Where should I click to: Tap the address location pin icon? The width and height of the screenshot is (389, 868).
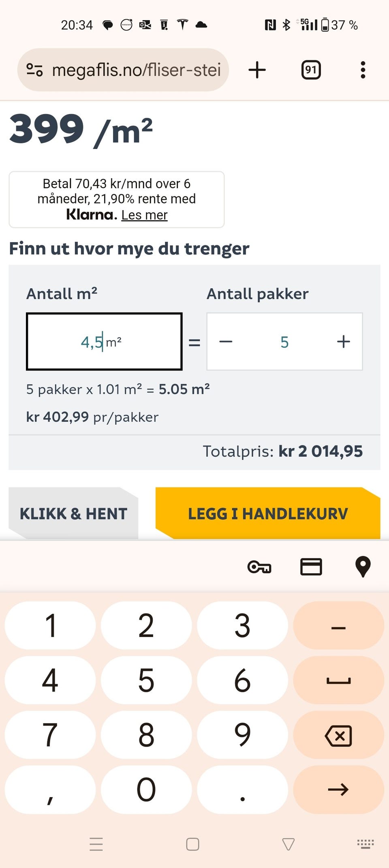tap(363, 567)
